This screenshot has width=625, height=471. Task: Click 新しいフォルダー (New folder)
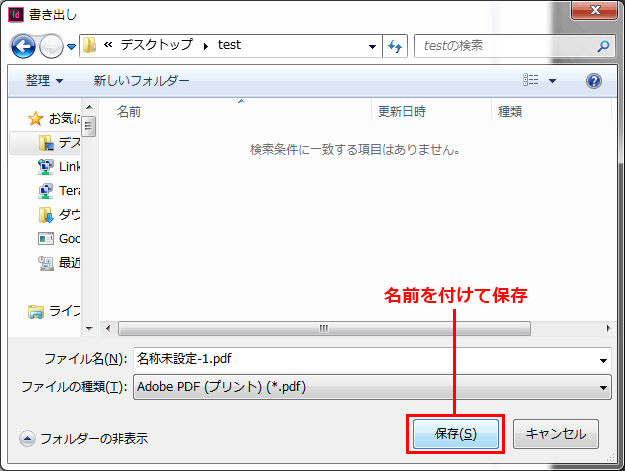141,81
